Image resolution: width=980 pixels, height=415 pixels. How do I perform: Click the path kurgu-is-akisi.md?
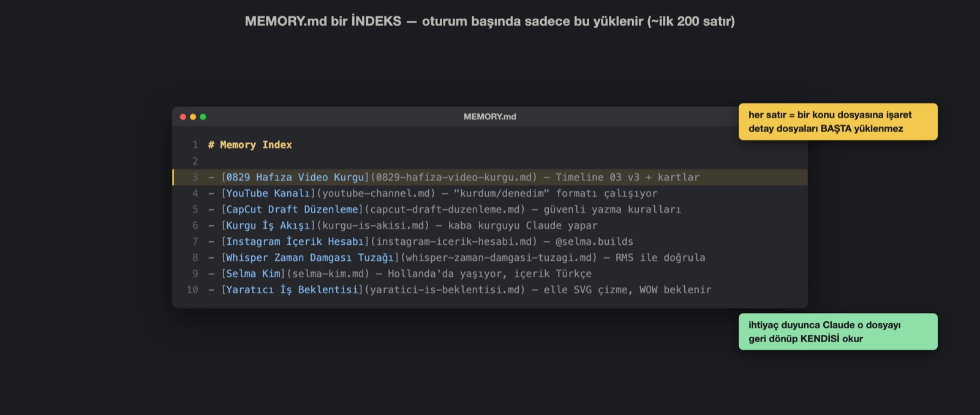pyautogui.click(x=372, y=225)
